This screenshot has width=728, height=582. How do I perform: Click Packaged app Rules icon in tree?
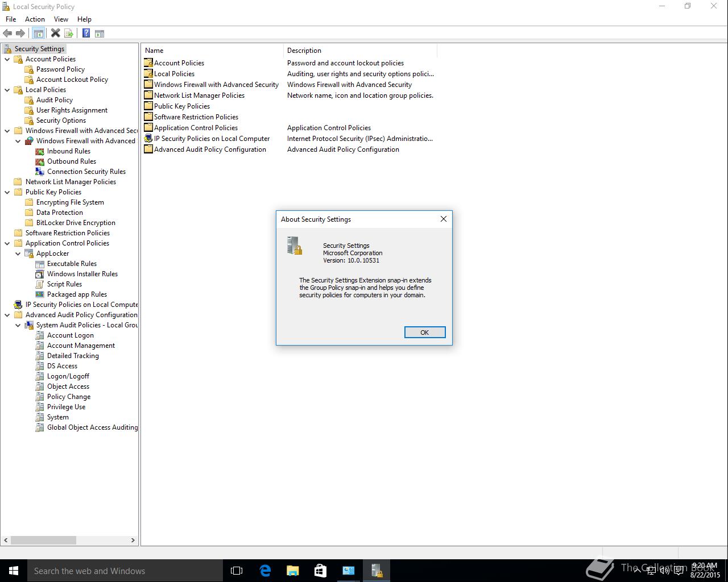[40, 294]
